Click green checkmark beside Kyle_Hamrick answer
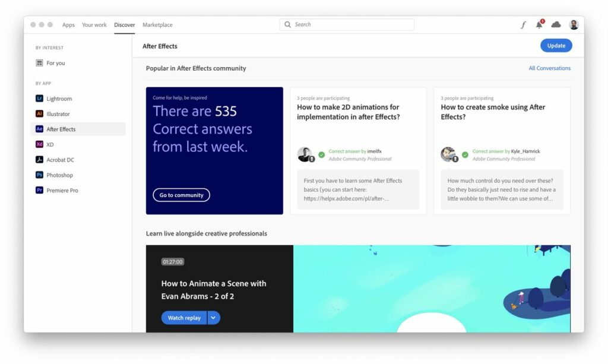This screenshot has width=608, height=364. [465, 154]
